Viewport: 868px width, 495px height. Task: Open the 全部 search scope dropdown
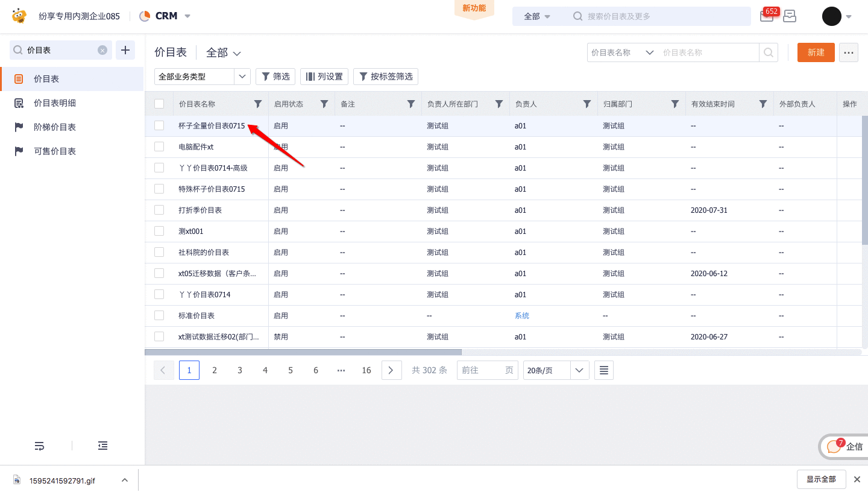(x=537, y=16)
